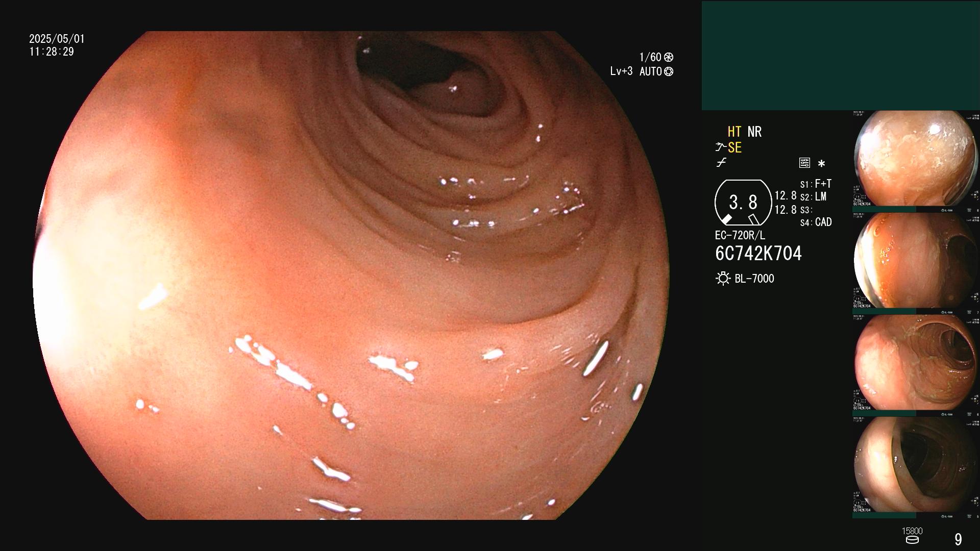Click switch assignment S2: LM
The height and width of the screenshot is (551, 980).
coord(813,197)
